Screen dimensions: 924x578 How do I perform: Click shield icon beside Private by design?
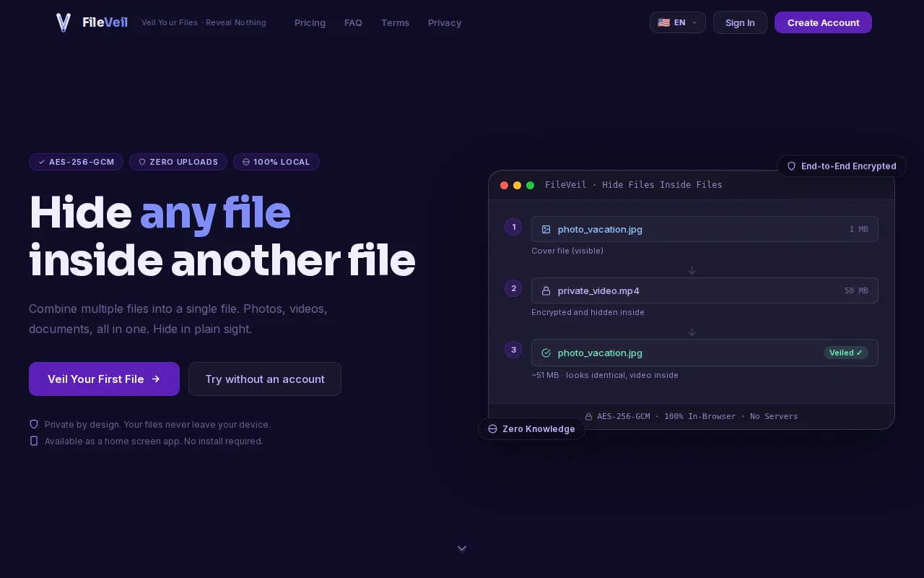tap(34, 424)
